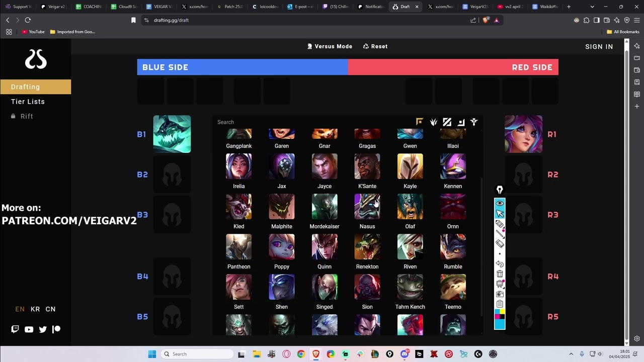Select the line drawing annotation tool
This screenshot has height=362, width=644.
(500, 234)
